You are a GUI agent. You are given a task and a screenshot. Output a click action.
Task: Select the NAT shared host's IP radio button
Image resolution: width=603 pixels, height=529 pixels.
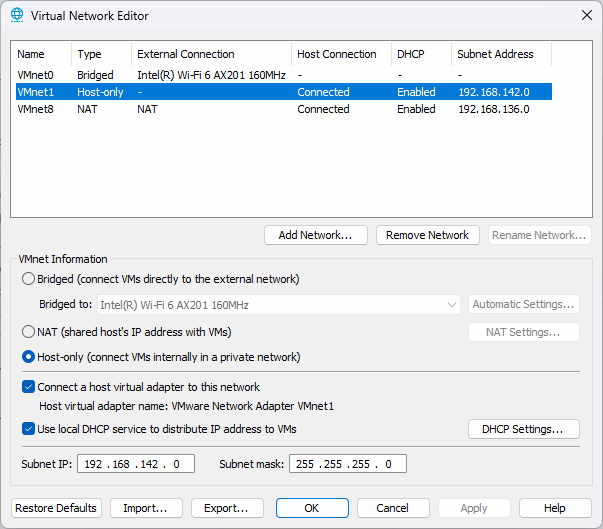pyautogui.click(x=28, y=332)
